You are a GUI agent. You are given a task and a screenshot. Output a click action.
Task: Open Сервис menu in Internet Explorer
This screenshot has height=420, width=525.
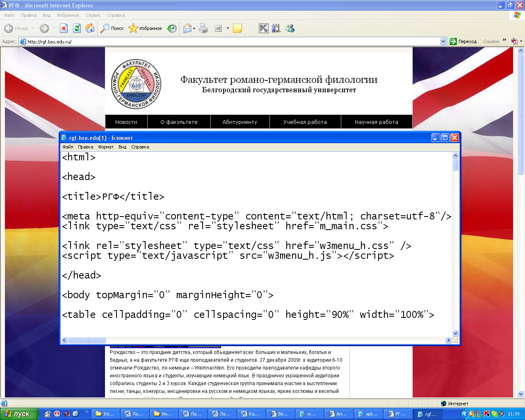pos(93,15)
